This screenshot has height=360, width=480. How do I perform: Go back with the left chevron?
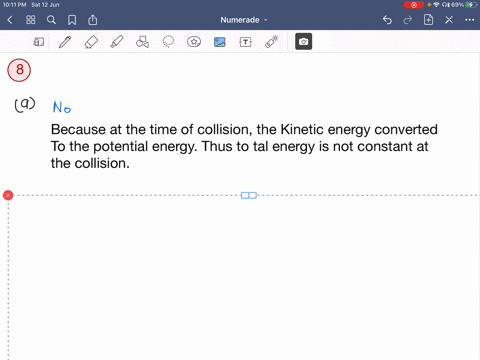10,20
